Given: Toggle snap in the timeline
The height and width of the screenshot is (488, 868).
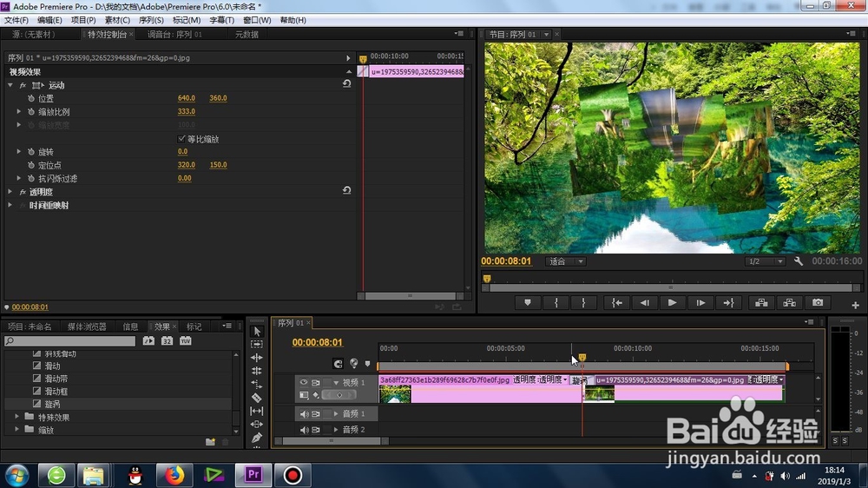Looking at the screenshot, I should click(338, 363).
